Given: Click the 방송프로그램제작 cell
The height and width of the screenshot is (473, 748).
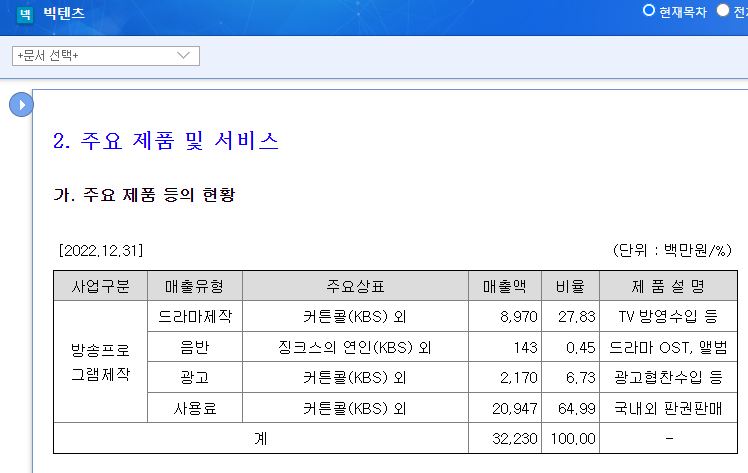Looking at the screenshot, I should [101, 362].
